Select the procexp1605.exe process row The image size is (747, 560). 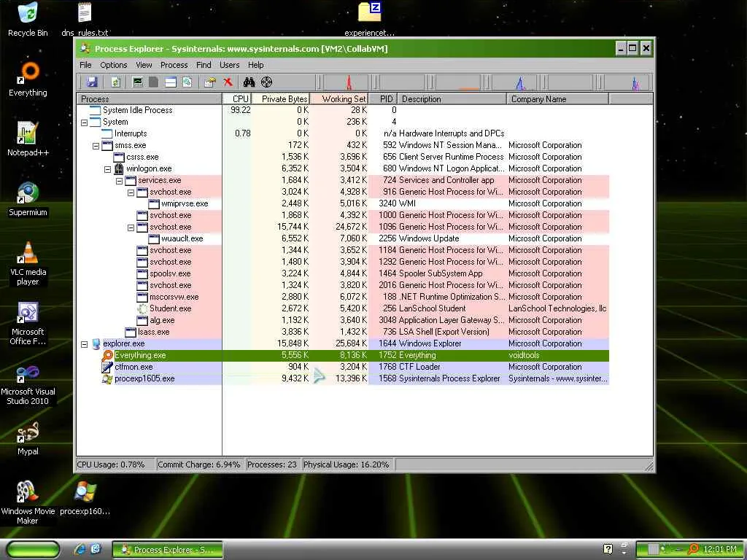tap(343, 378)
